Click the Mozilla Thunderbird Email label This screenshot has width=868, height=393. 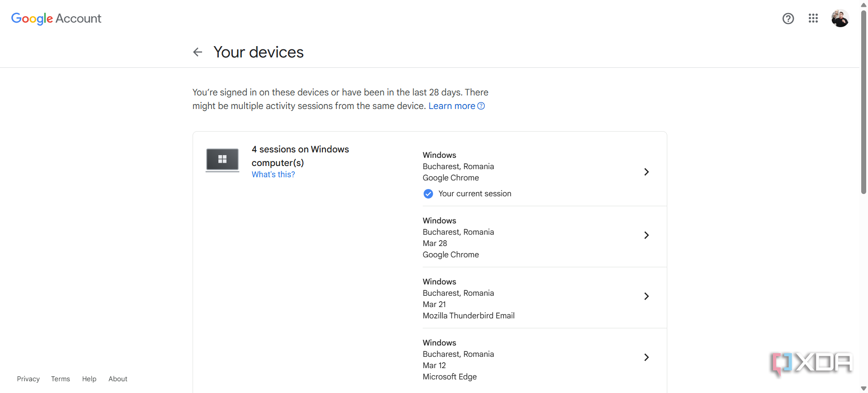[468, 316]
